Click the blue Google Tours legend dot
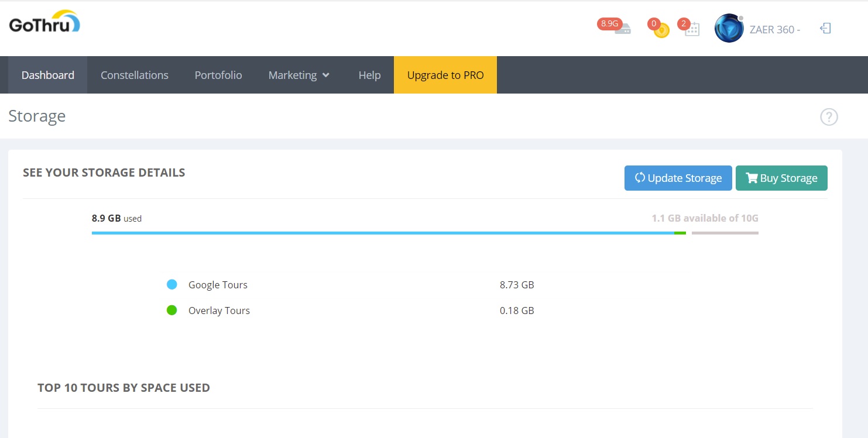The image size is (868, 438). tap(172, 285)
